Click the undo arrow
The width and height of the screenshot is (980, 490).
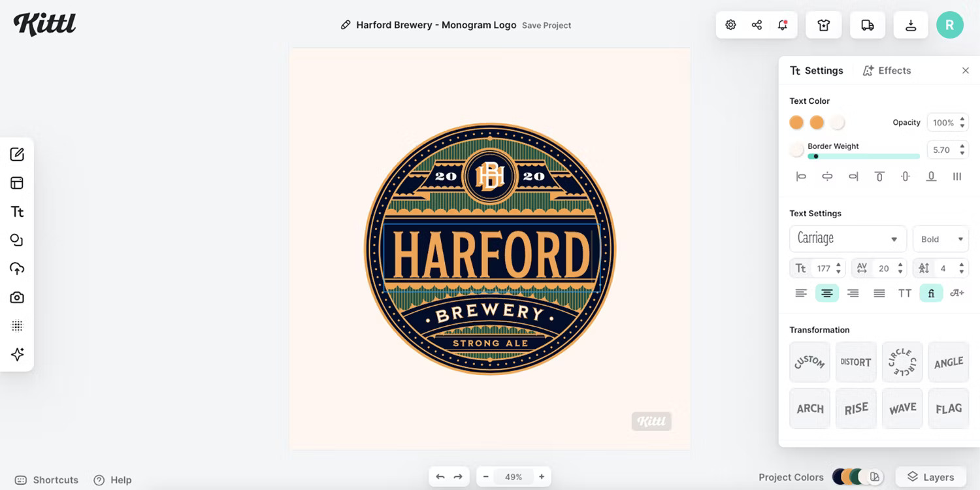440,477
